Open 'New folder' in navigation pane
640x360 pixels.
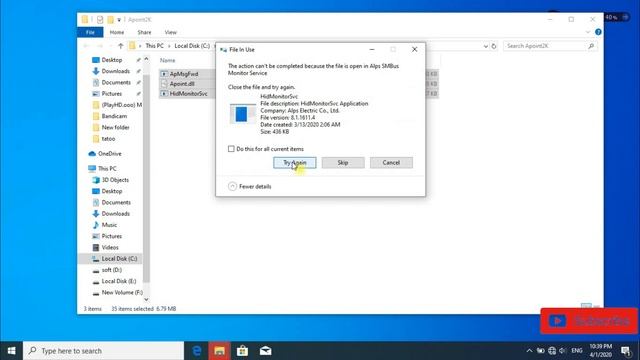click(x=115, y=127)
